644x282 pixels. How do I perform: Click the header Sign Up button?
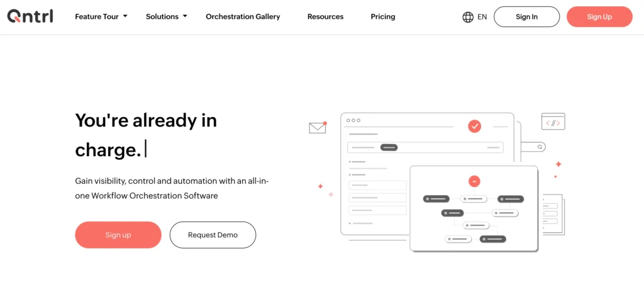click(599, 17)
